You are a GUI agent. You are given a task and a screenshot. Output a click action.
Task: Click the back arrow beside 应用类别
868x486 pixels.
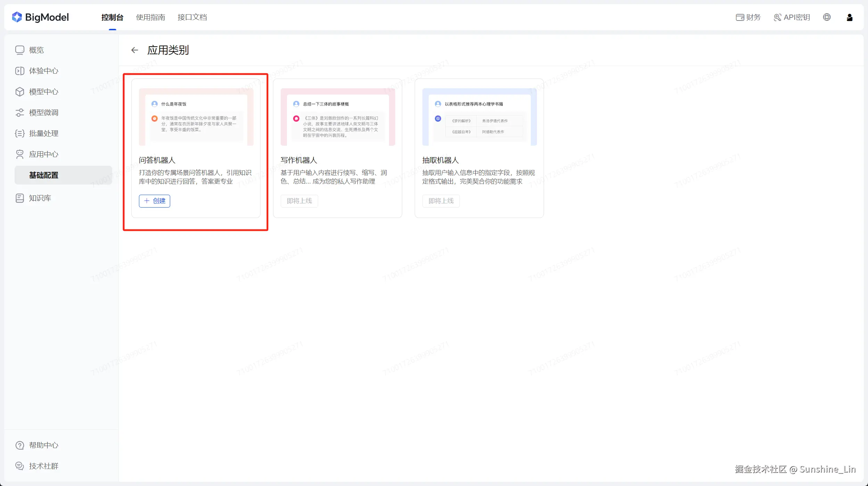[134, 50]
